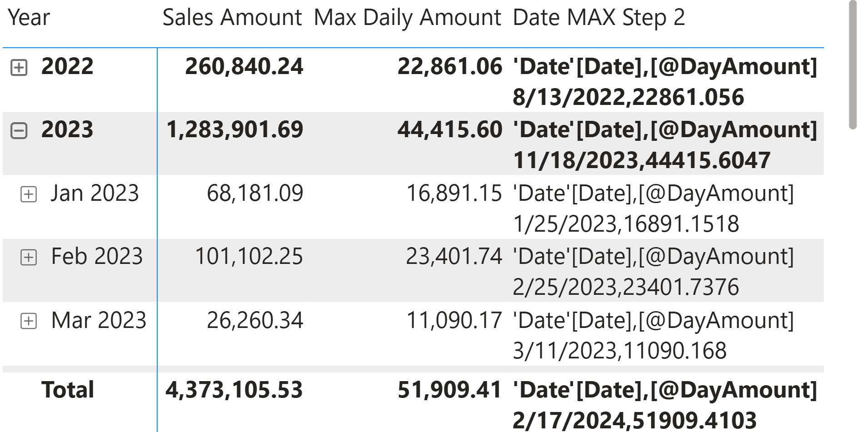Click the 4,373,105.53 total sales cell
Screen dimensions: 868x432
(234, 390)
